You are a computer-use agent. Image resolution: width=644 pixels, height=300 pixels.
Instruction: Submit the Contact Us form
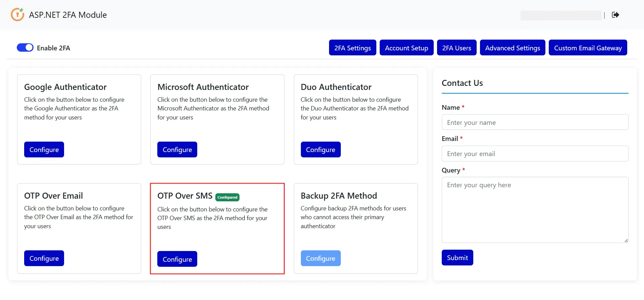pyautogui.click(x=457, y=258)
